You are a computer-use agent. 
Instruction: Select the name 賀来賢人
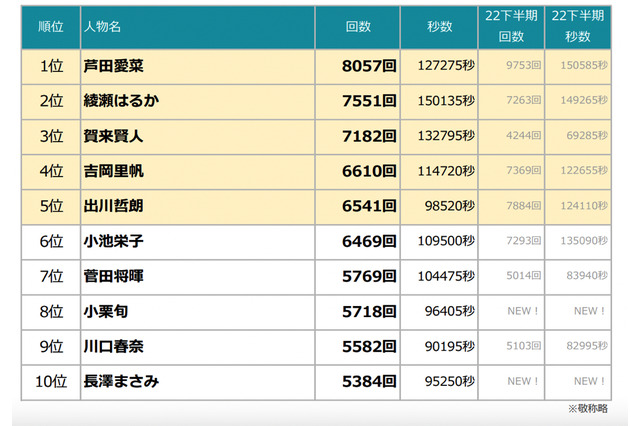pos(113,136)
